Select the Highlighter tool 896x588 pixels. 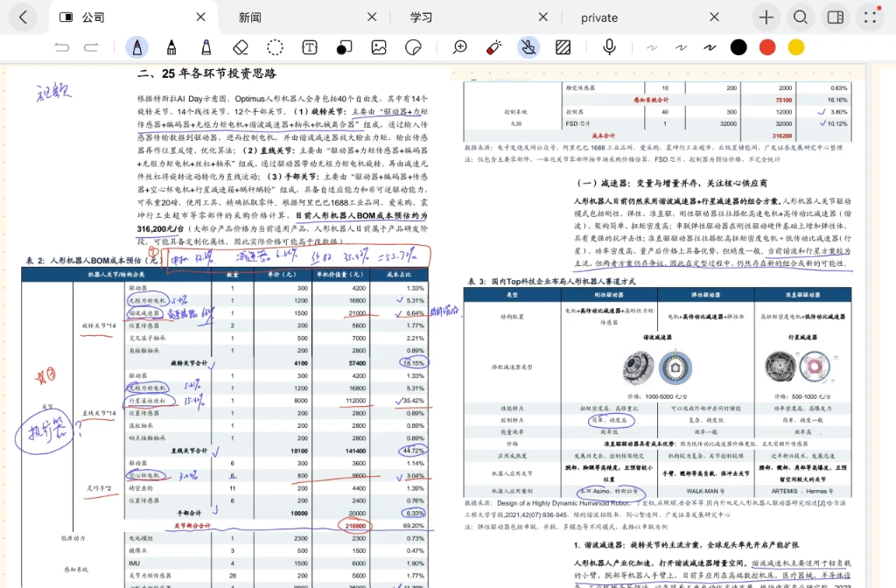point(206,47)
